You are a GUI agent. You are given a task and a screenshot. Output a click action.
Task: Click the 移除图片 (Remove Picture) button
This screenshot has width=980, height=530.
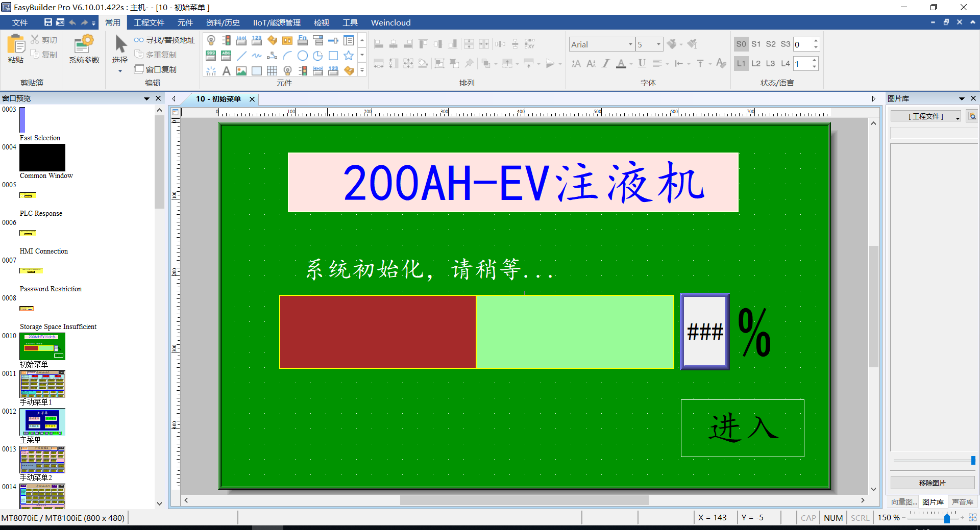932,483
